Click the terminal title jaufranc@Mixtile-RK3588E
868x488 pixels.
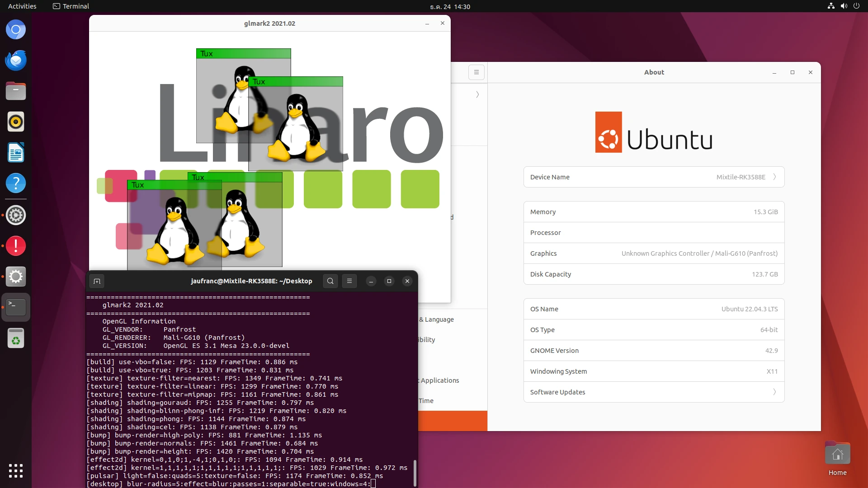(x=251, y=281)
